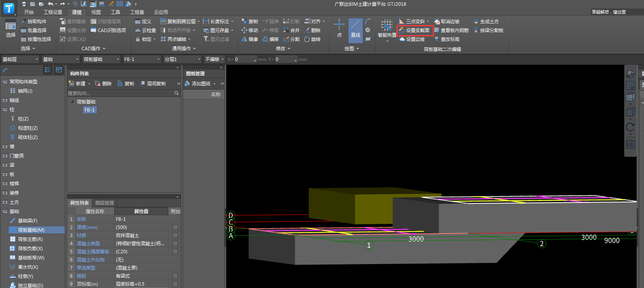Screen dimensions: 644x288
Task: Open the 云应用 ribbon tab
Action: click(x=161, y=12)
